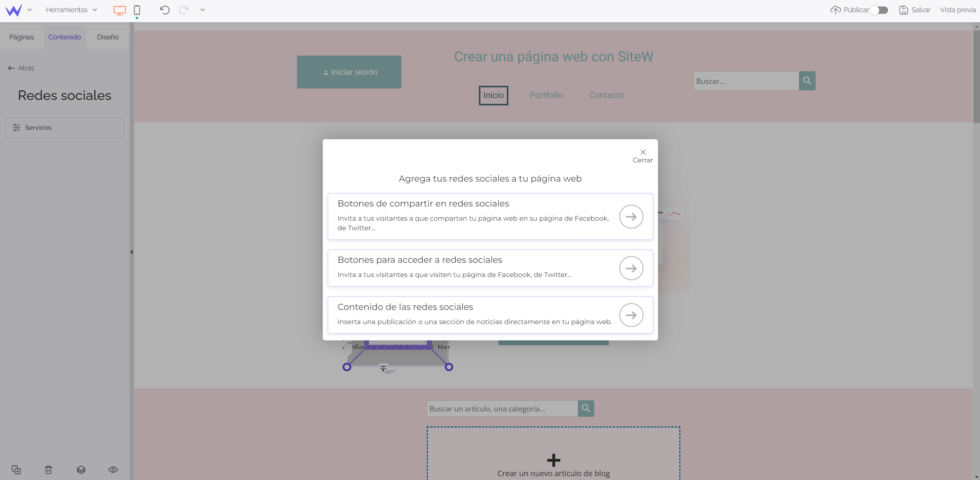980x480 pixels.
Task: Expand the Herramientas dropdown
Action: 71,10
